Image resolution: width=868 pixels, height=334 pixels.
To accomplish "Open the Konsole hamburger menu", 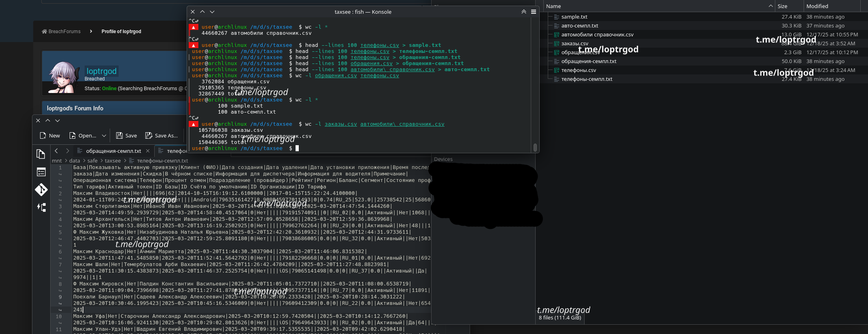I will coord(534,12).
